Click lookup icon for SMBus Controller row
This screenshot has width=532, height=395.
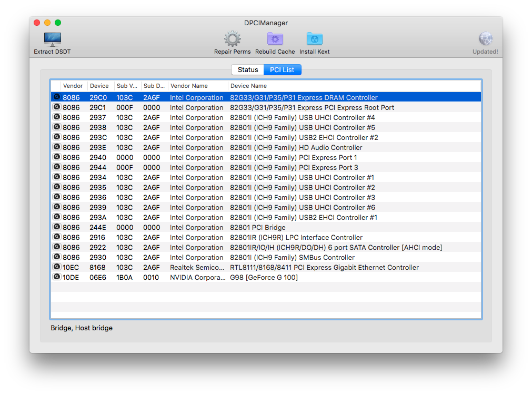click(57, 257)
